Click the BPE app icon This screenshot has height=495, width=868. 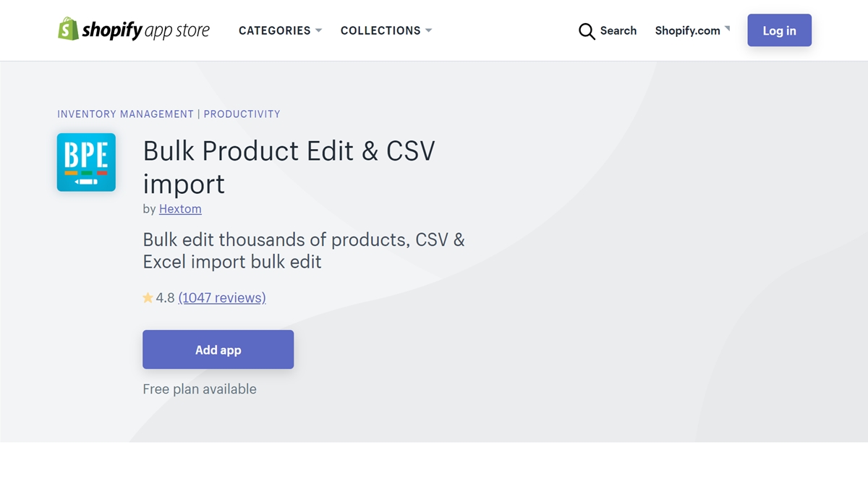click(x=86, y=162)
